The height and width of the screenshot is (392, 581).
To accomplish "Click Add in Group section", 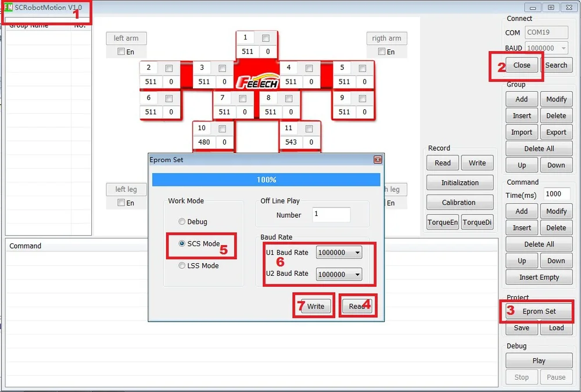I will (522, 99).
